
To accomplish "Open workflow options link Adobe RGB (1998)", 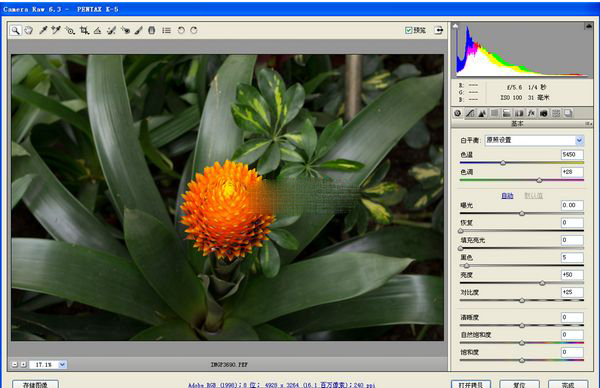I will (281, 385).
